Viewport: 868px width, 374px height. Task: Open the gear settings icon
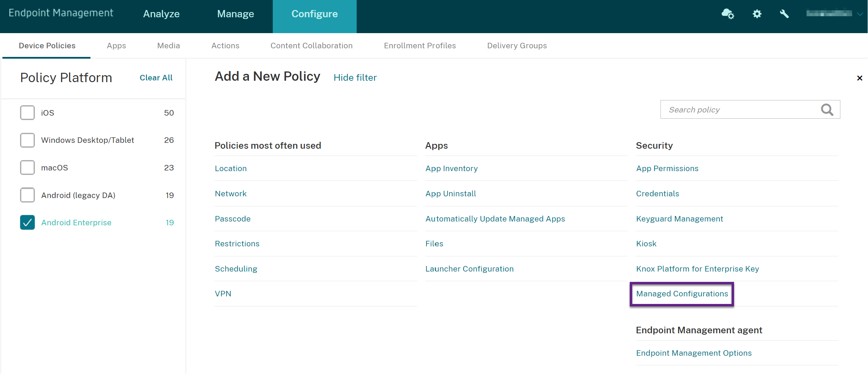coord(757,14)
